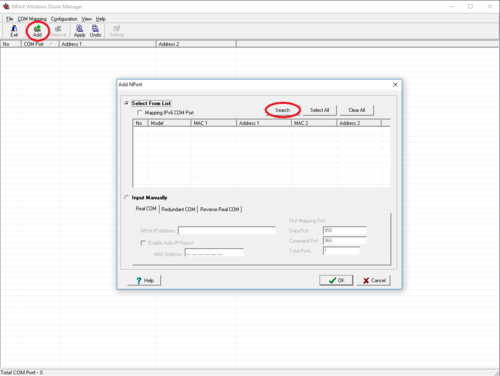Viewport: 500px width, 376px height.
Task: Open the View menu
Action: point(87,19)
